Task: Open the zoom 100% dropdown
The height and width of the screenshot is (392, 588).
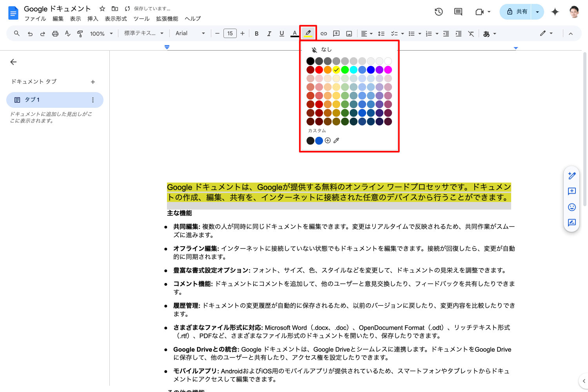Action: (102, 34)
